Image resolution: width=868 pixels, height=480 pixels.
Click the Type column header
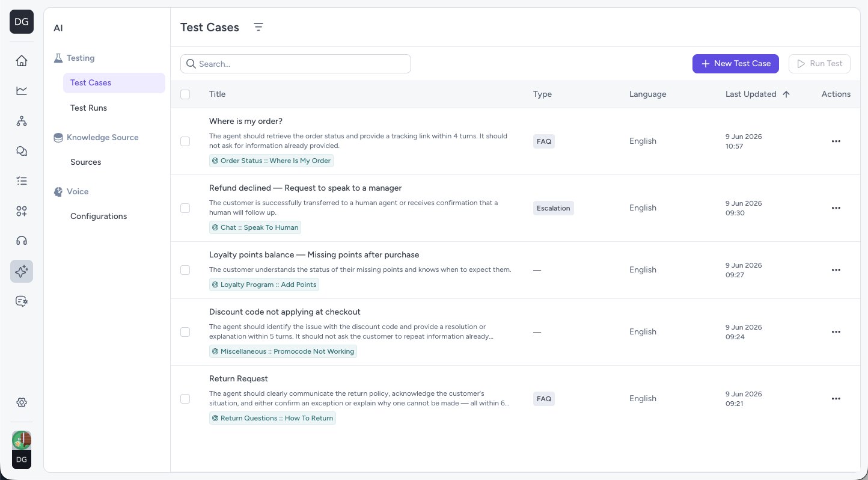point(542,94)
